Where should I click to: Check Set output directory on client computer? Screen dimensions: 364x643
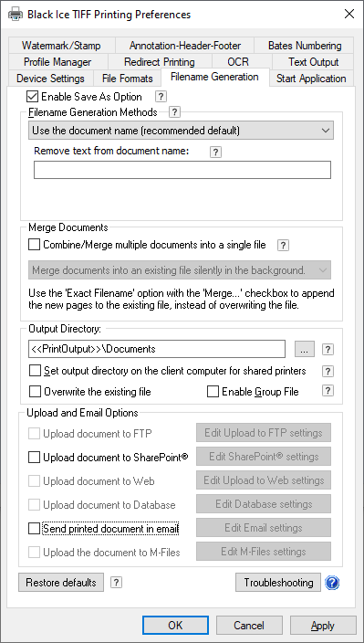point(36,371)
